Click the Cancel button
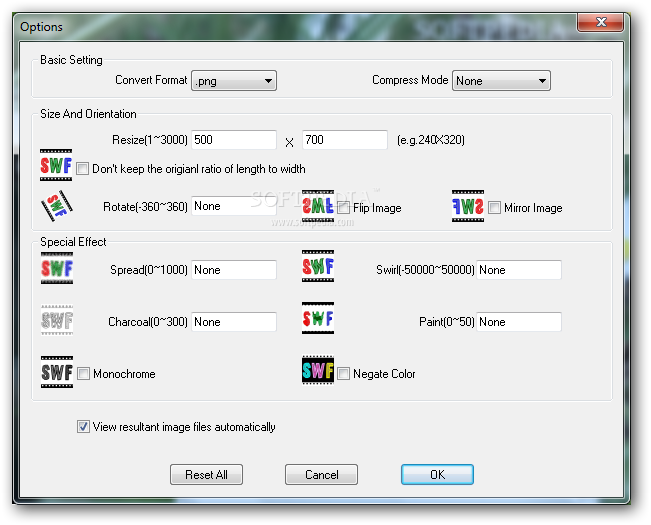 click(321, 474)
